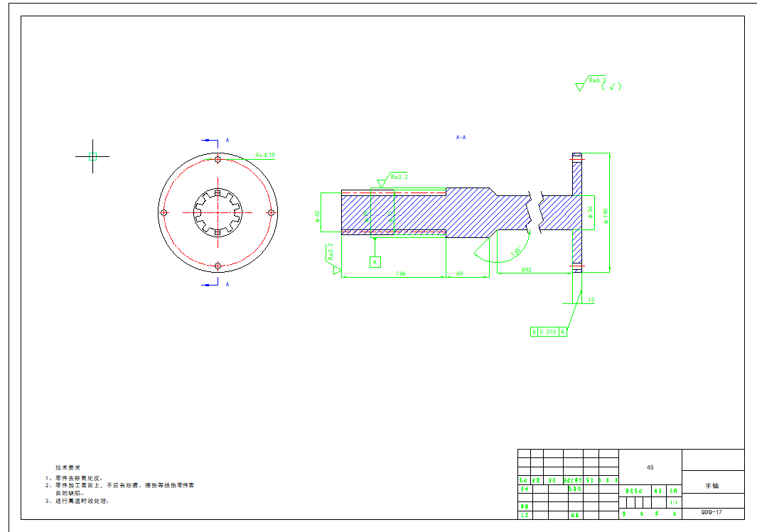757x532 pixels.
Task: Select the right bolt hole on flange
Action: click(271, 212)
